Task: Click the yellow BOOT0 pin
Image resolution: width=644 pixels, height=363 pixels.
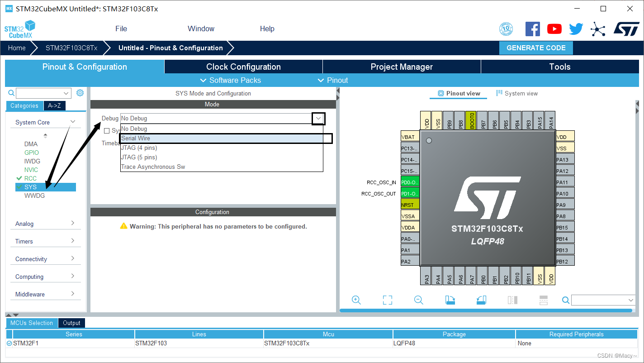Action: tap(471, 121)
